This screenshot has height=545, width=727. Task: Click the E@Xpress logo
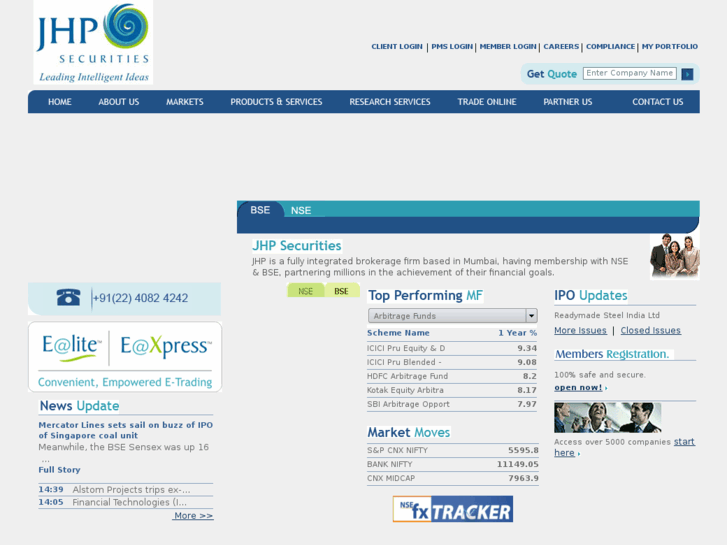click(166, 347)
